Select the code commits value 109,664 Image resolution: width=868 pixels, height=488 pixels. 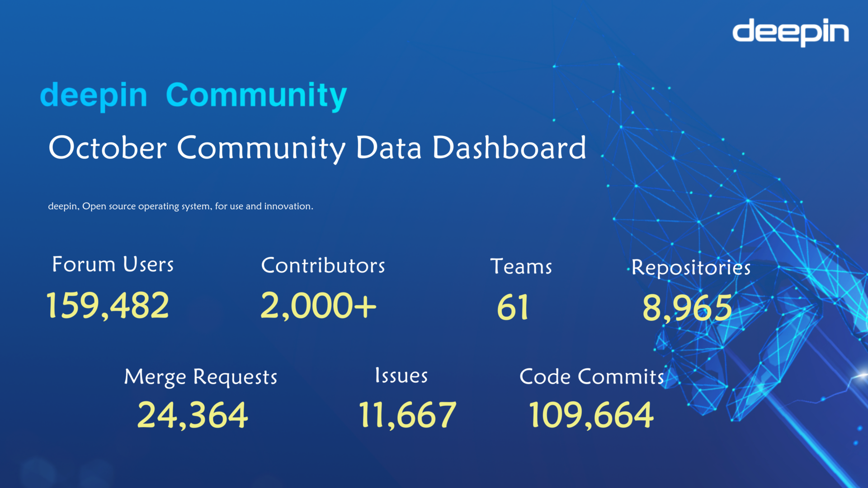(x=591, y=416)
